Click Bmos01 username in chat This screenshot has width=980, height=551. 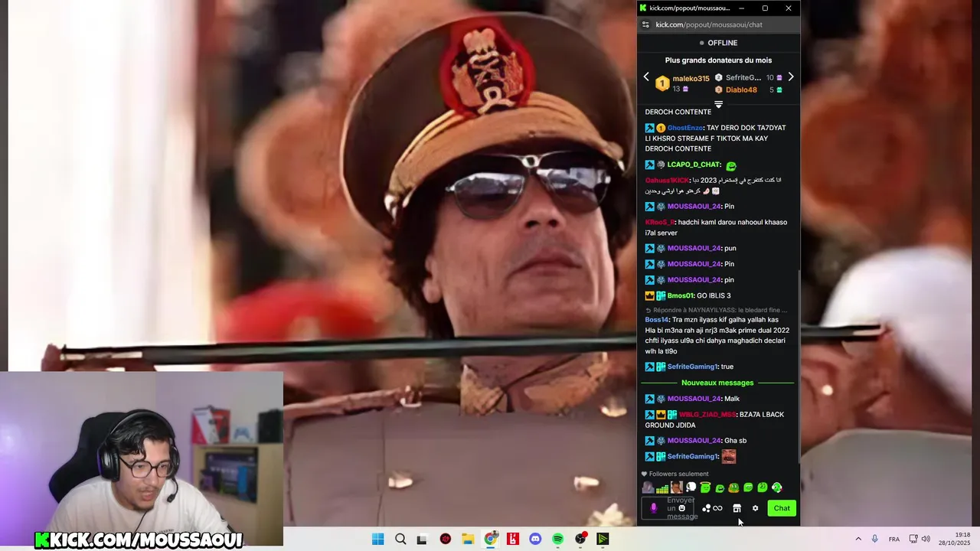pyautogui.click(x=680, y=295)
